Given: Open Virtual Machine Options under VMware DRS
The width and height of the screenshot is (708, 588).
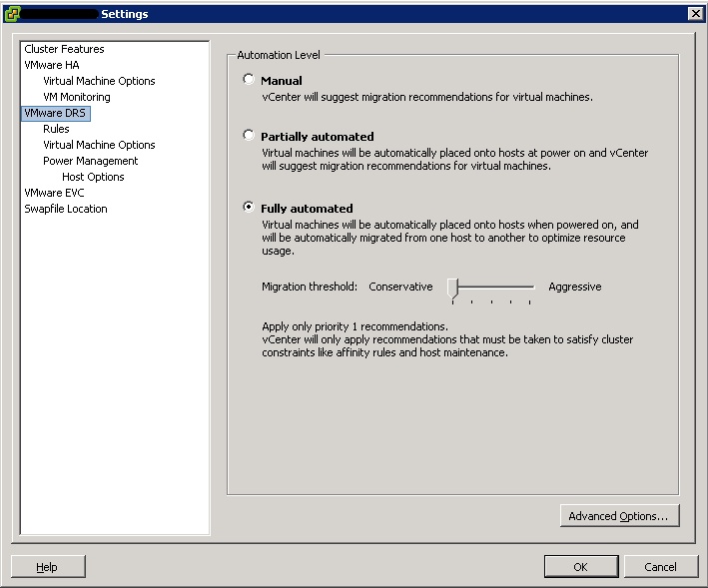Looking at the screenshot, I should pyautogui.click(x=99, y=145).
